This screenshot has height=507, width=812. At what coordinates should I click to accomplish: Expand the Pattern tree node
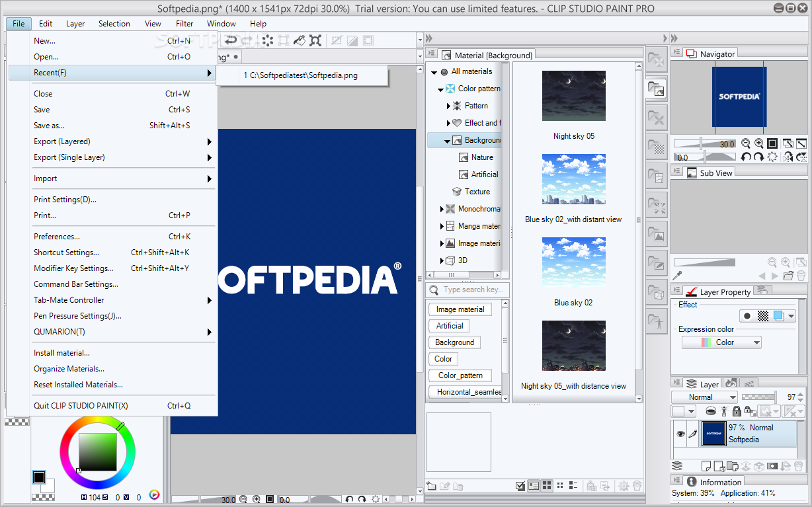tap(448, 106)
